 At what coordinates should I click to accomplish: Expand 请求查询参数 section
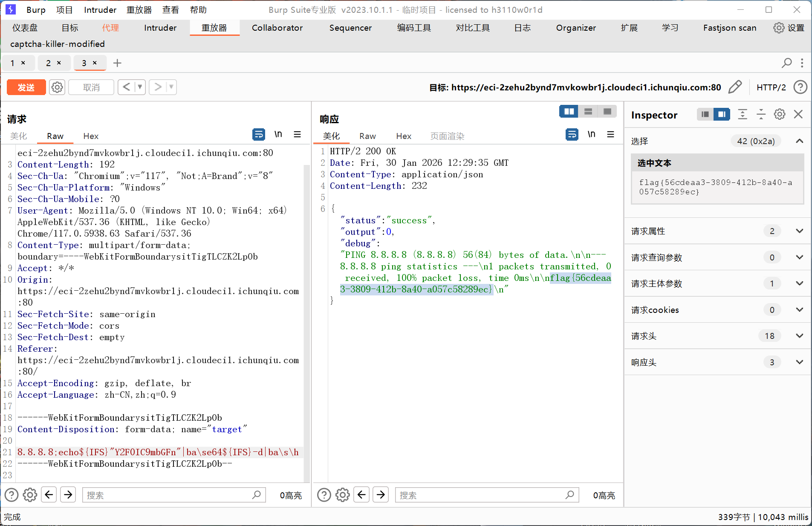pos(800,257)
